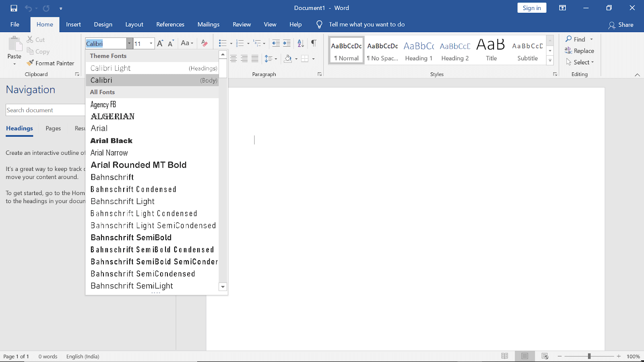Click the Clear All Formatting icon
This screenshot has width=644, height=362.
pos(204,43)
